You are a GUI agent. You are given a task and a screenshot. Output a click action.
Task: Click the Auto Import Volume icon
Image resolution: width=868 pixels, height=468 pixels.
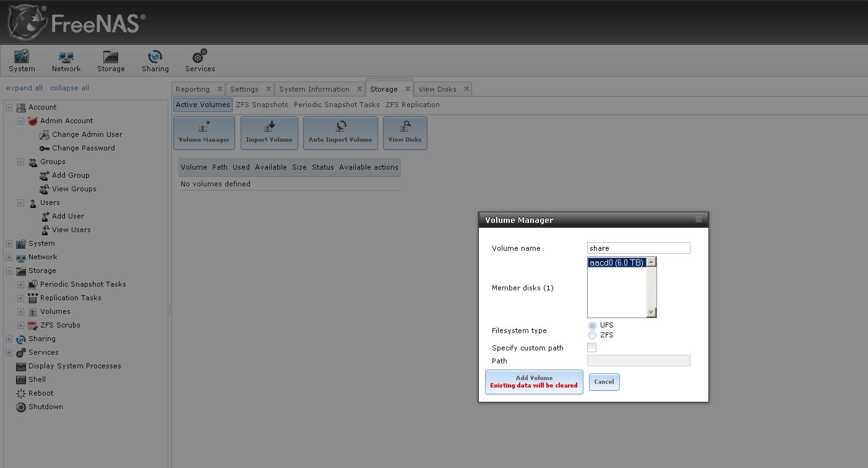pyautogui.click(x=340, y=128)
